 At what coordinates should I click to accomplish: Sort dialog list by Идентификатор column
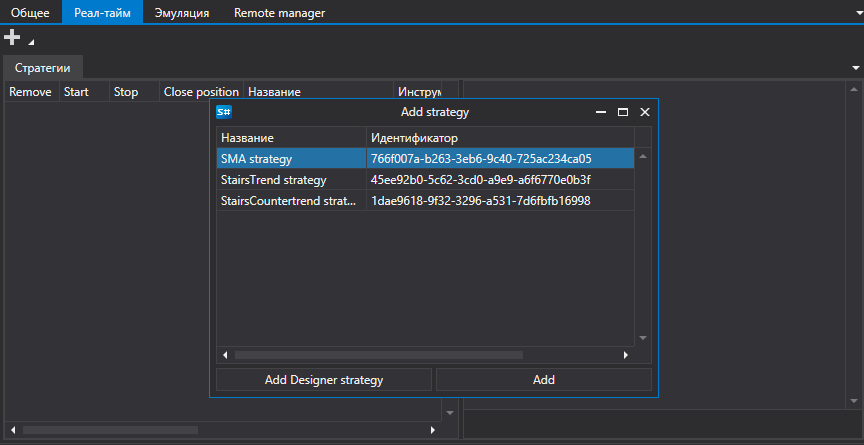(500, 138)
